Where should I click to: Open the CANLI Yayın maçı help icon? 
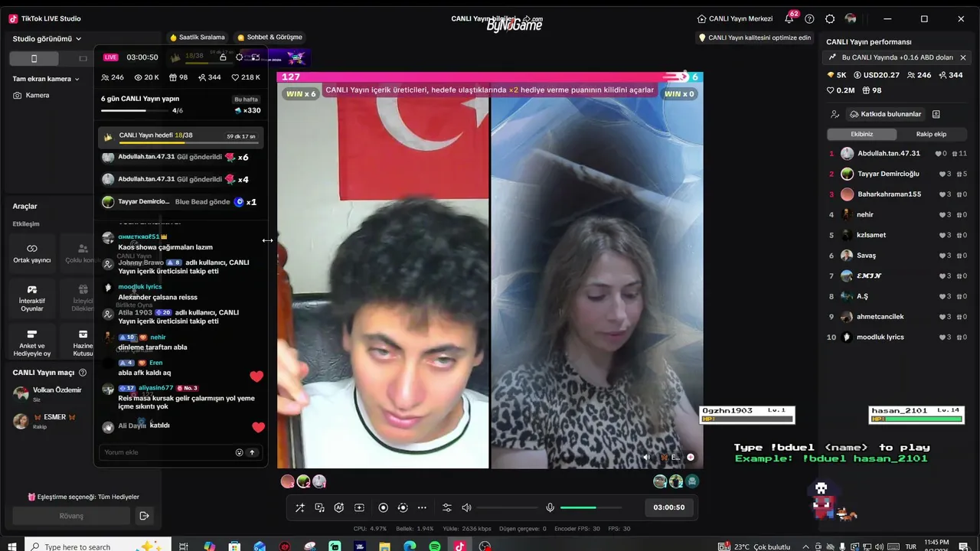tap(83, 373)
